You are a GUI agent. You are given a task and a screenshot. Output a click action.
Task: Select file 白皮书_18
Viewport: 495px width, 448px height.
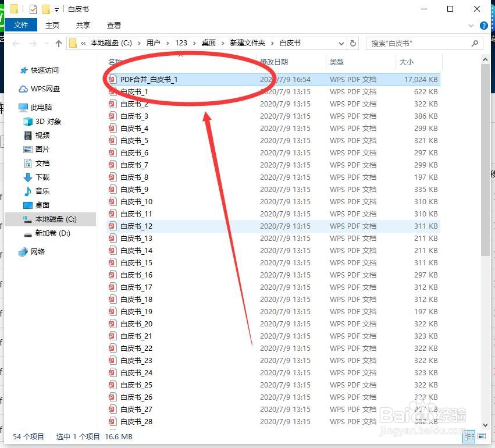click(273, 299)
